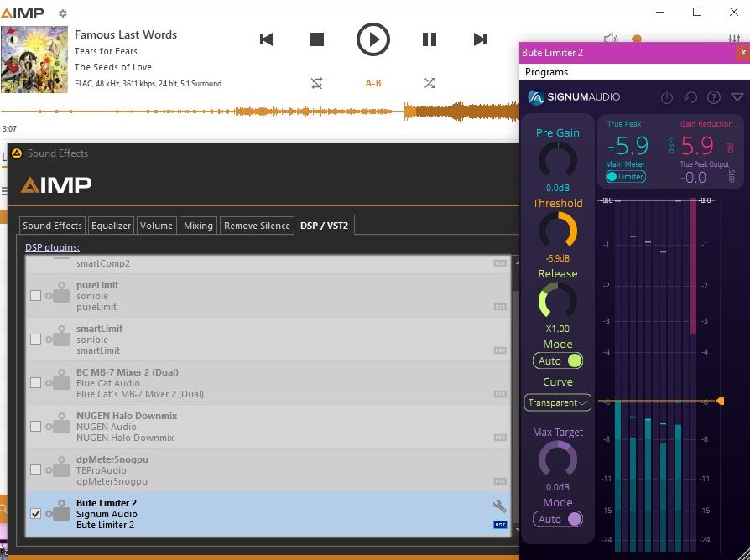The width and height of the screenshot is (750, 560).
Task: Reset the True Peak -5.9 readout
Action: click(x=628, y=145)
